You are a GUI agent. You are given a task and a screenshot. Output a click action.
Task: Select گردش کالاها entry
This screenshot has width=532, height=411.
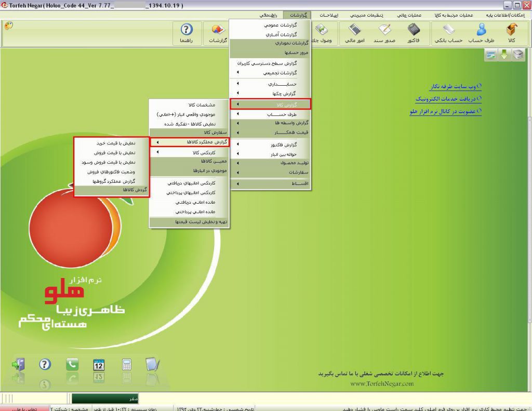(112, 190)
